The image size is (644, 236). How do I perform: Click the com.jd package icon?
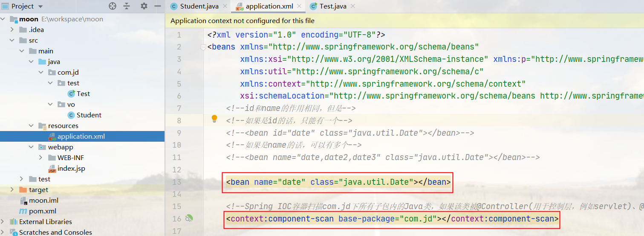[x=52, y=73]
